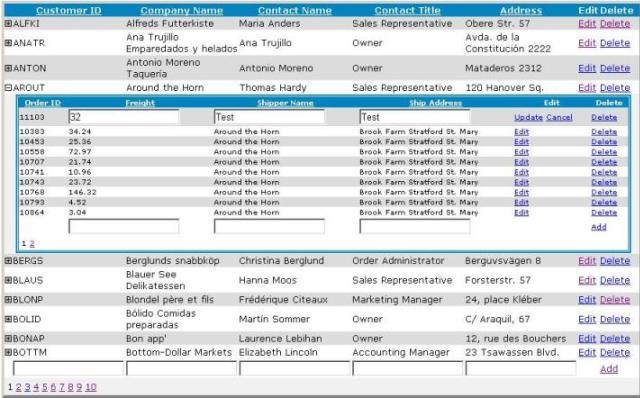
Task: Expand the BLONP customer row
Action: click(8, 300)
